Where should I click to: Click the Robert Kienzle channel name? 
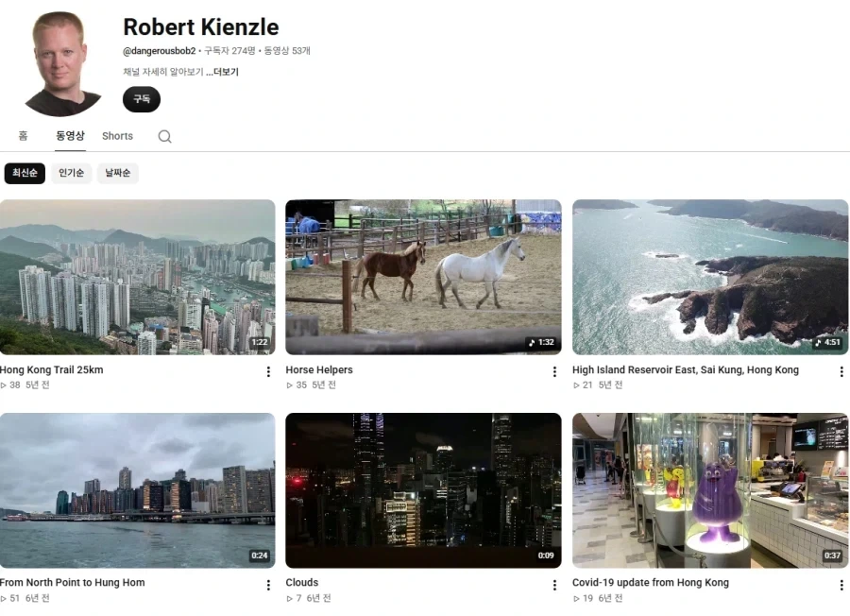click(x=200, y=26)
